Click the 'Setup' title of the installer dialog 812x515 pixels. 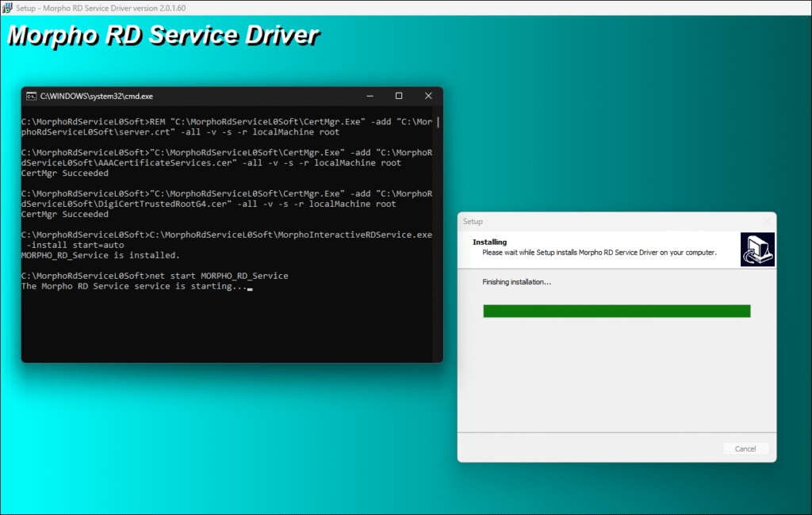pyautogui.click(x=473, y=222)
